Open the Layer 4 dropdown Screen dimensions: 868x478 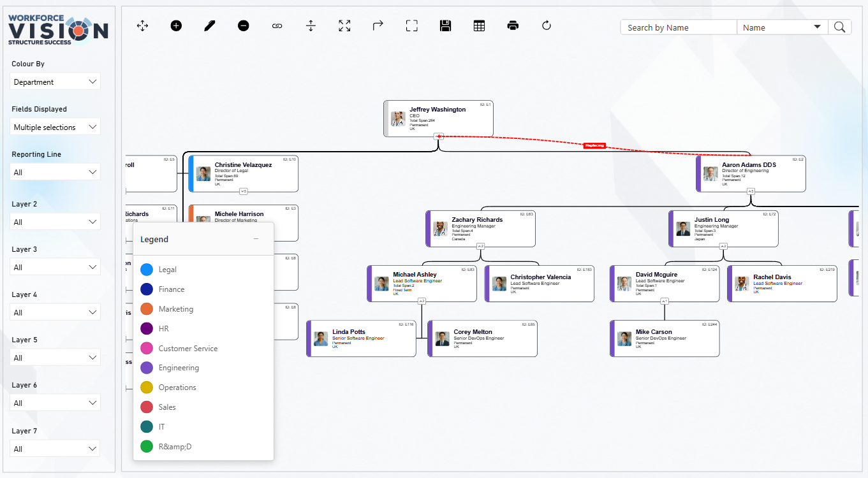[x=55, y=312]
